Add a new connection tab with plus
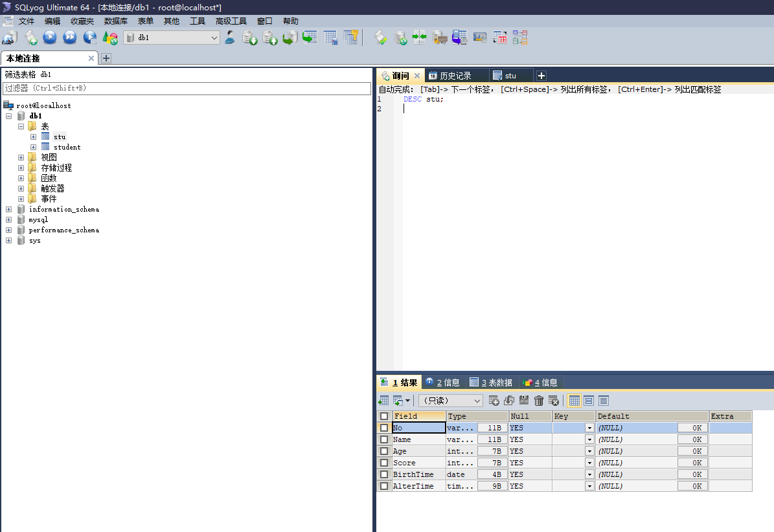 [106, 58]
